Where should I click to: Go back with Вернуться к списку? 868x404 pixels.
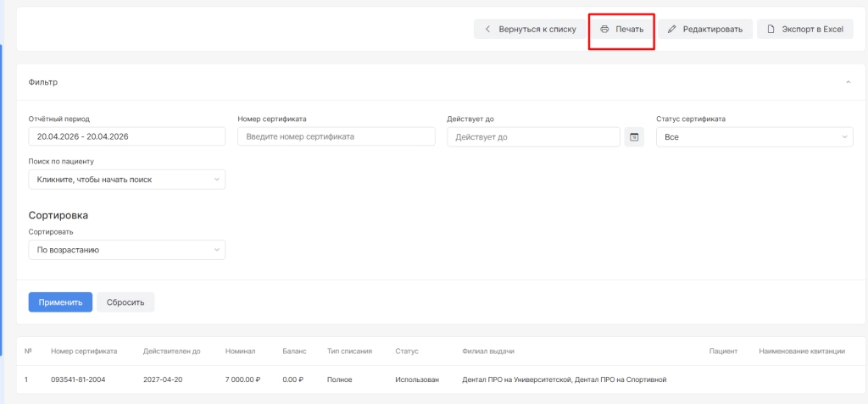point(529,30)
